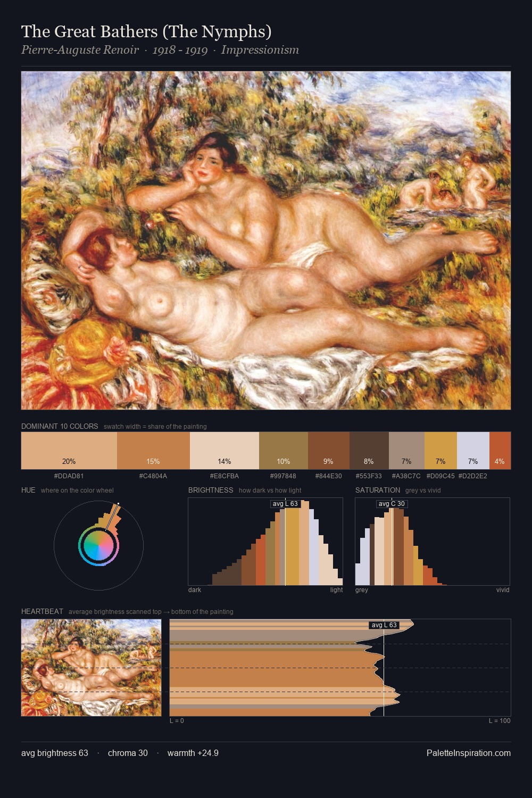Select the 15% swatch #C4804A
The image size is (532, 798).
point(153,451)
